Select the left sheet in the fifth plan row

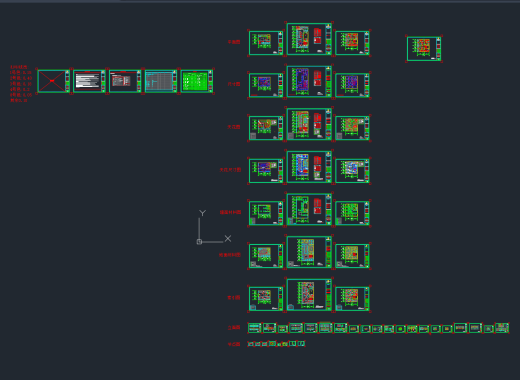[x=266, y=213]
